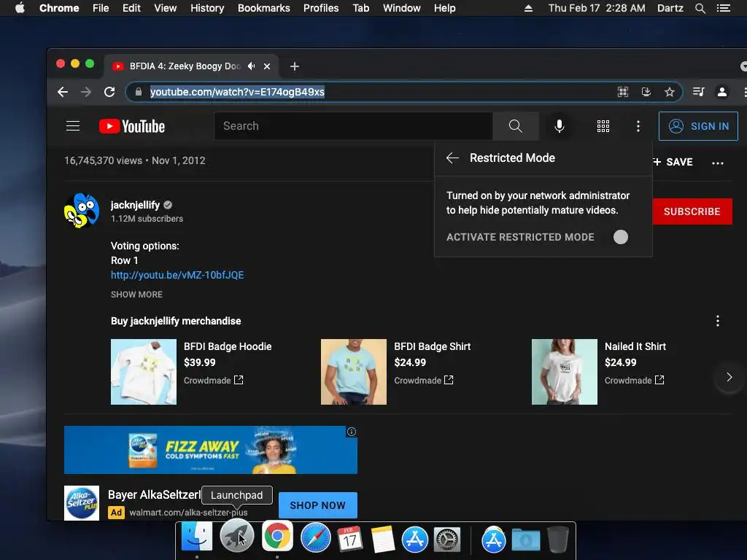Click the YouTube search input field
The image size is (747, 560).
pyautogui.click(x=353, y=126)
